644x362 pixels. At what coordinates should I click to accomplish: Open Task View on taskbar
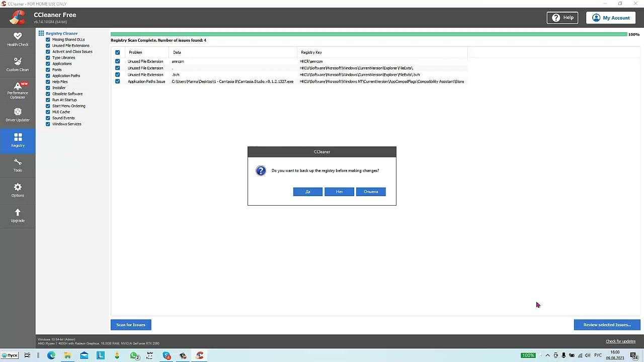pyautogui.click(x=27, y=355)
